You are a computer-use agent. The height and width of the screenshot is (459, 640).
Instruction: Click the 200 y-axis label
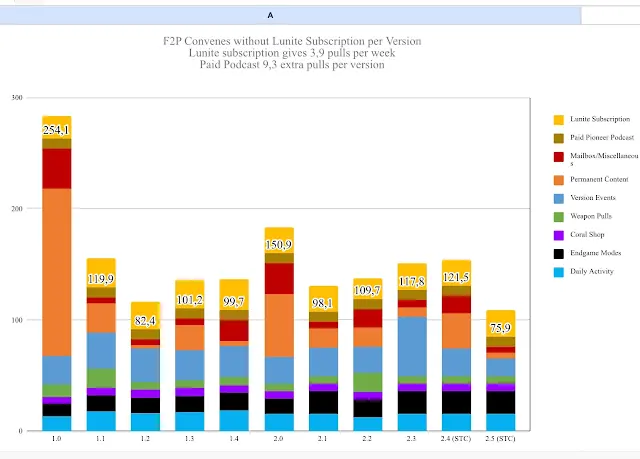(x=17, y=208)
